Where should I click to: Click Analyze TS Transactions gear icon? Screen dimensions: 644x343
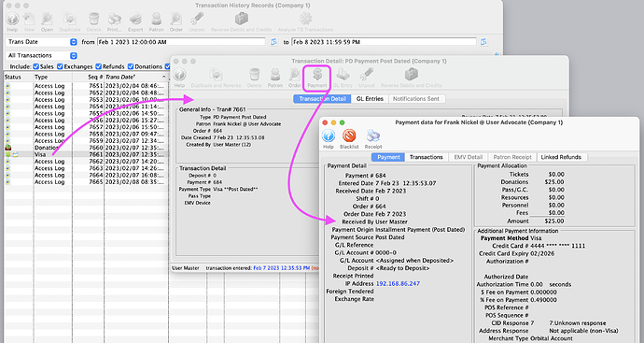click(x=305, y=19)
